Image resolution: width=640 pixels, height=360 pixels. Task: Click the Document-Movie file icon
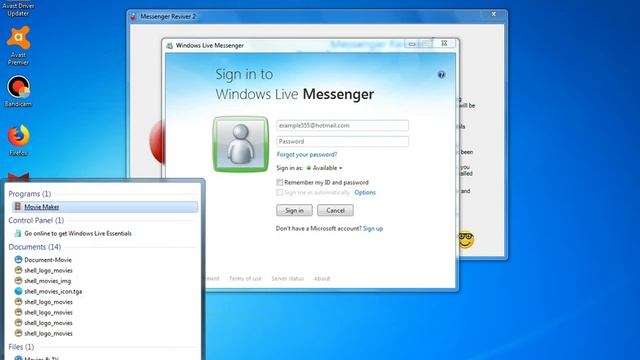click(18, 259)
